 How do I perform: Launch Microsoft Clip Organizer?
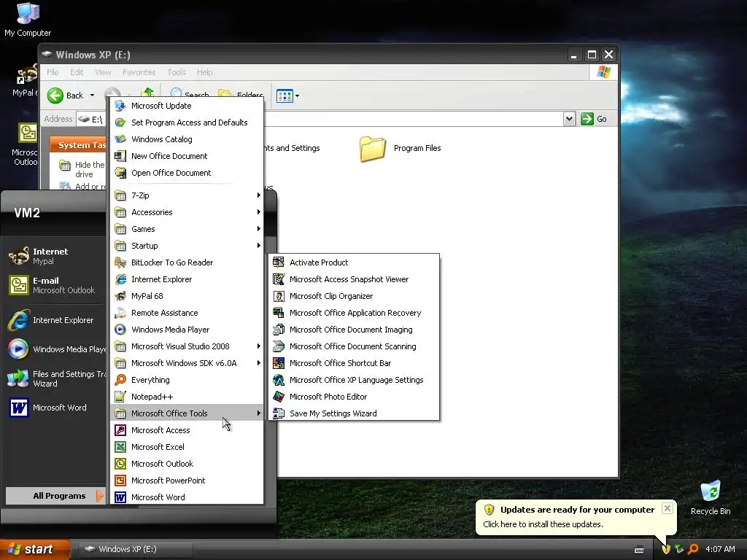354,296
